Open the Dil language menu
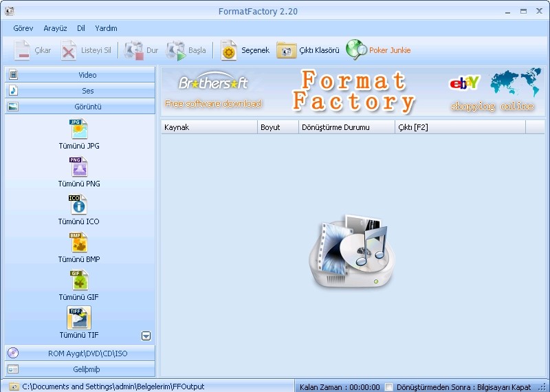Screen dimensions: 550x392 point(81,28)
